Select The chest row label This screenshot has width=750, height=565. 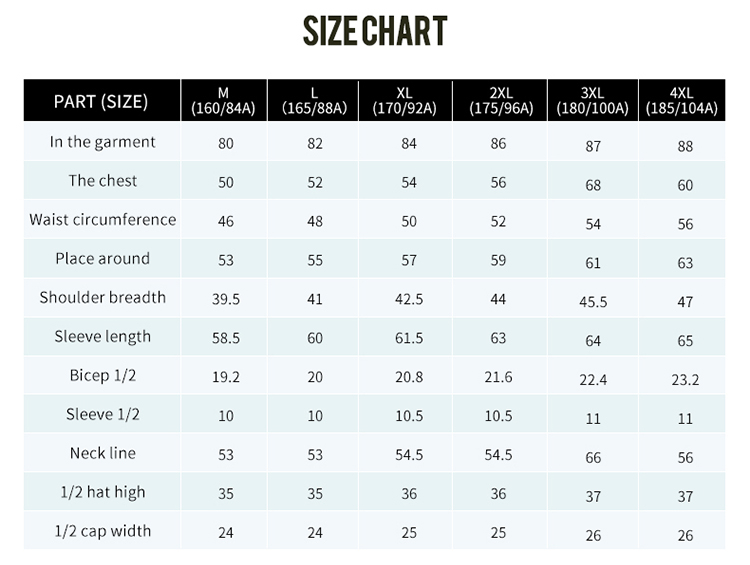tap(103, 181)
